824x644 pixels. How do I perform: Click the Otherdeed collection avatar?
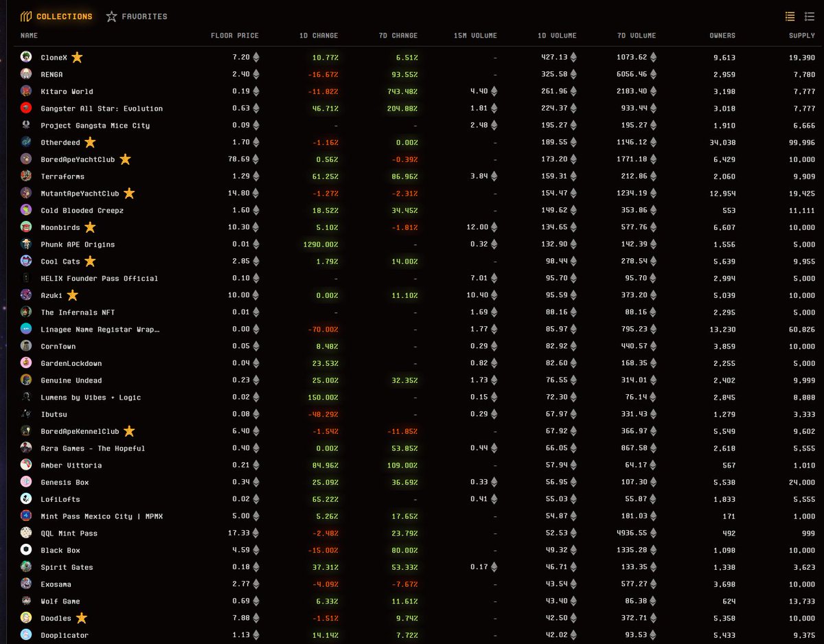[x=26, y=142]
